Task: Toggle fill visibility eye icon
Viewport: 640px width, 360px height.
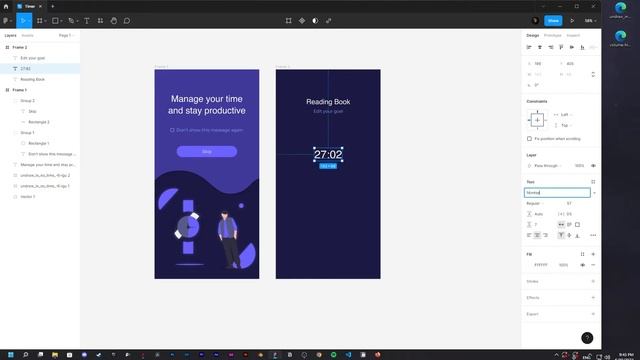Action: [x=582, y=265]
